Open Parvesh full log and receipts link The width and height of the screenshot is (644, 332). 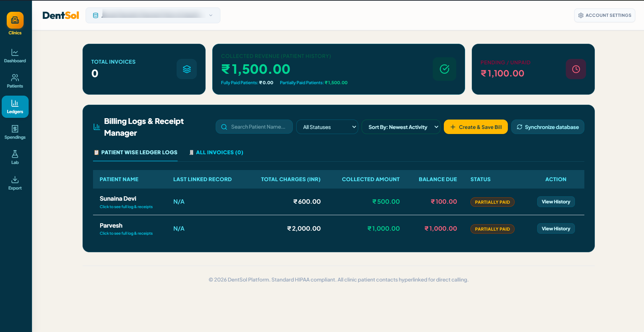click(x=126, y=233)
